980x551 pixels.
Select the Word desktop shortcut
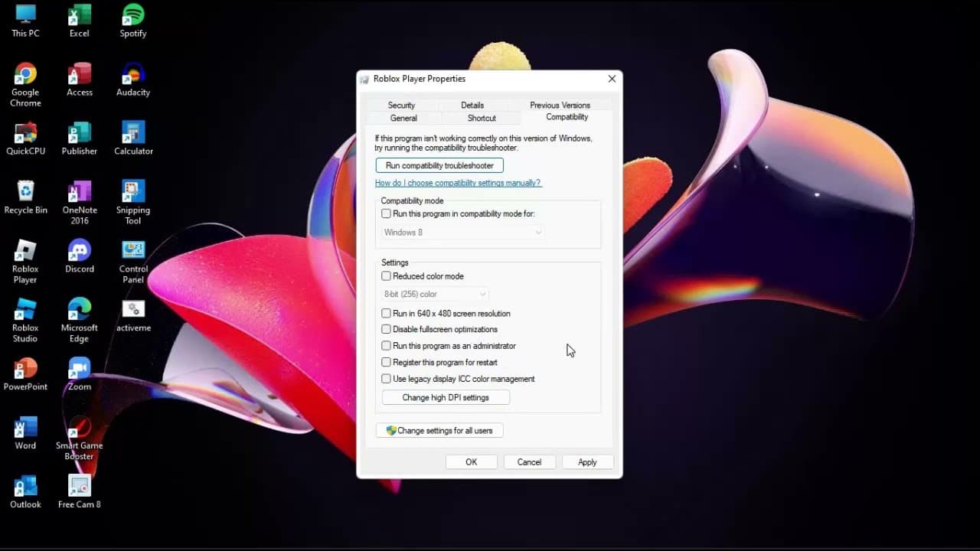[25, 433]
